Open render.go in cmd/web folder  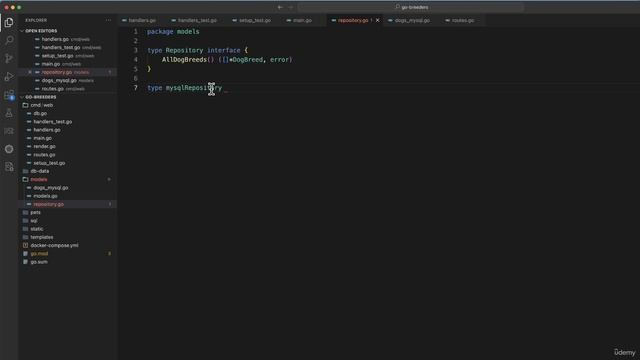pyautogui.click(x=44, y=147)
